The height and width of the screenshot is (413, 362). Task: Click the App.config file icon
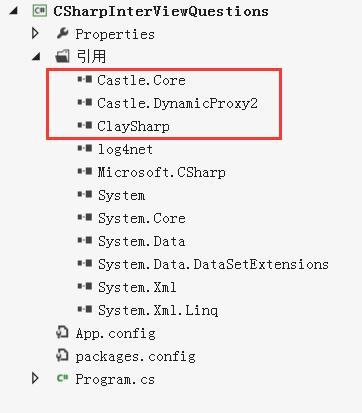62,332
